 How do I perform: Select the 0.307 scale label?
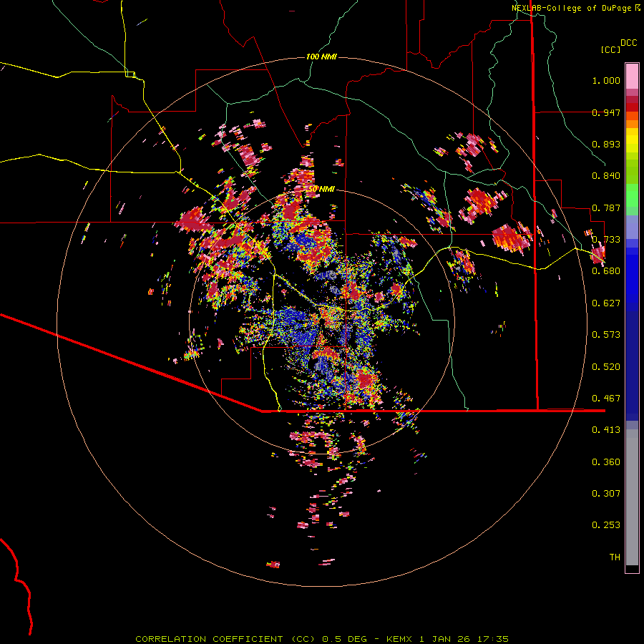(x=606, y=494)
